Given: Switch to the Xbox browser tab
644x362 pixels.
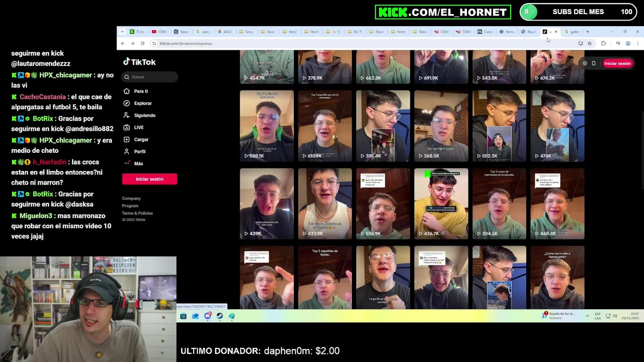Looking at the screenshot, I should pos(268,32).
